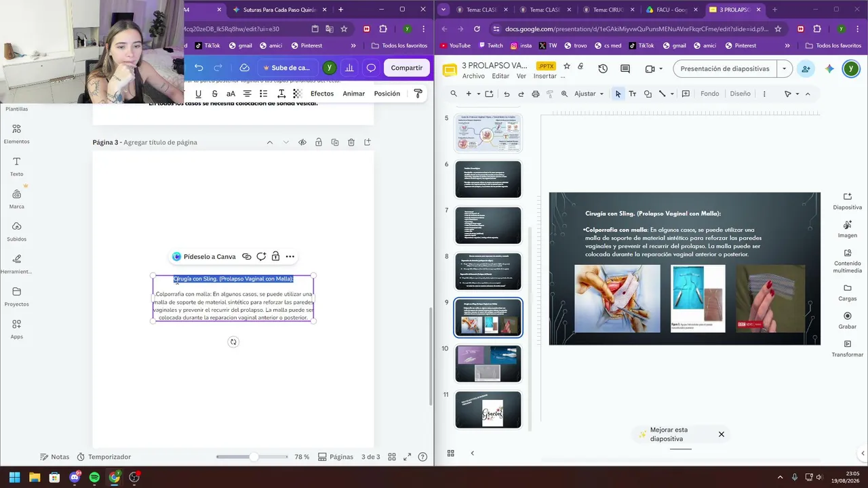The image size is (868, 488).
Task: Click the Pídeselo a Canva button
Action: click(204, 257)
